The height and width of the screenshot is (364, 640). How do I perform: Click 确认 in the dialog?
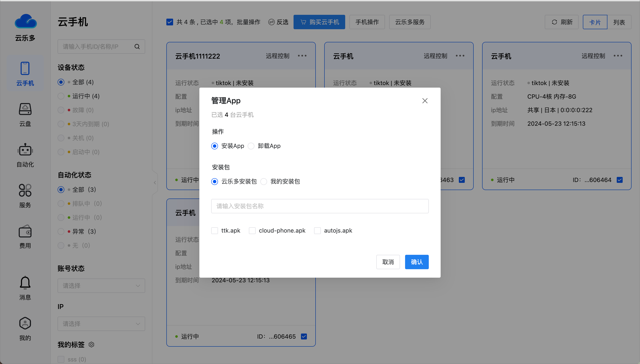(417, 262)
